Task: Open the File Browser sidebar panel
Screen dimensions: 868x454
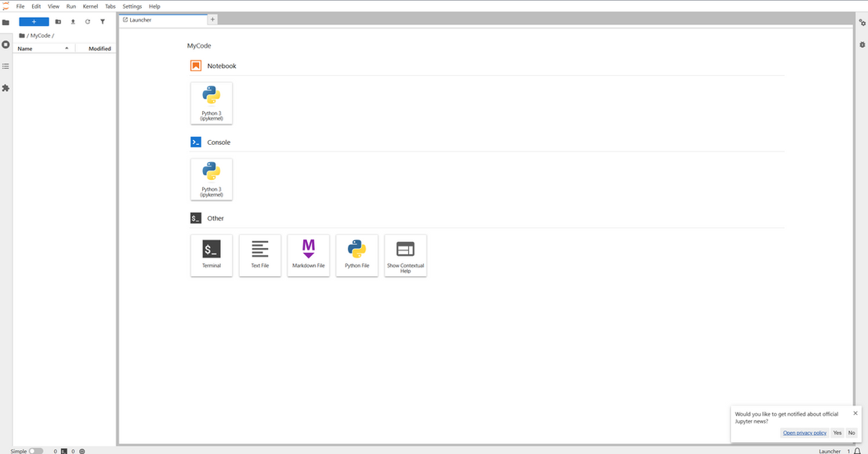Action: click(x=5, y=23)
